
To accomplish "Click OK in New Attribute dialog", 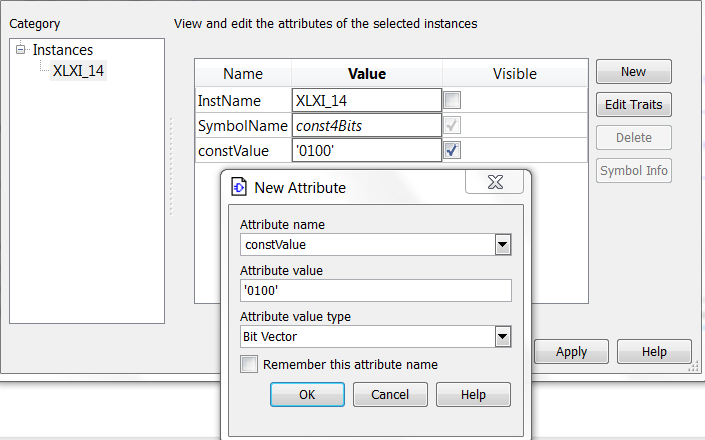I will click(308, 395).
